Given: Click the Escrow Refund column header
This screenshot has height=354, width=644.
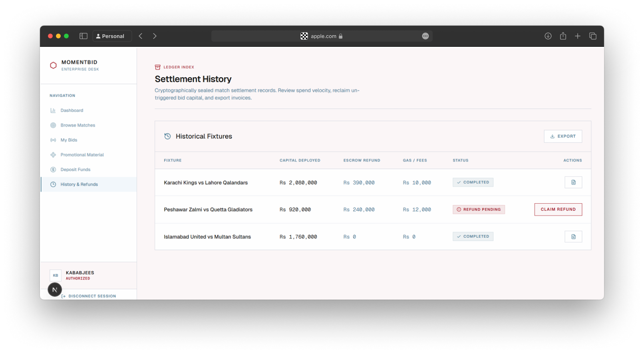Looking at the screenshot, I should [362, 160].
